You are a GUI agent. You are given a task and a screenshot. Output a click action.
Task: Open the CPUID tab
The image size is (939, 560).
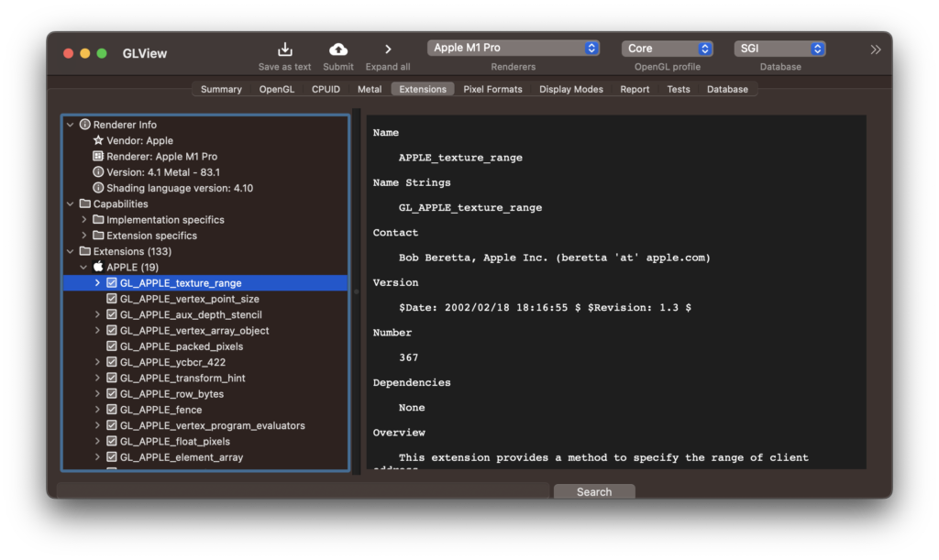[326, 89]
